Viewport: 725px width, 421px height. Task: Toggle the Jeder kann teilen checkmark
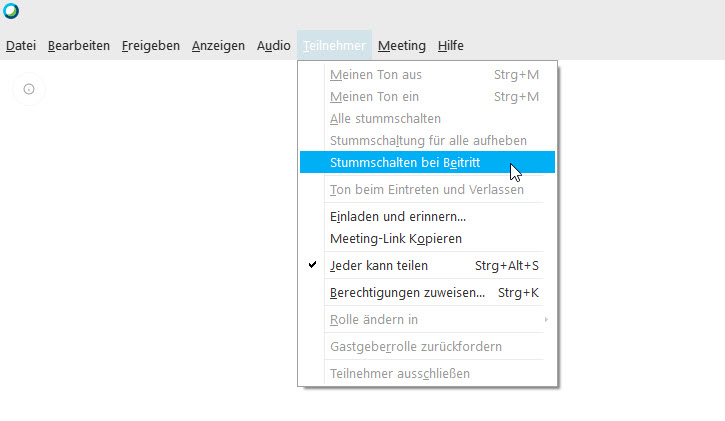(x=313, y=265)
